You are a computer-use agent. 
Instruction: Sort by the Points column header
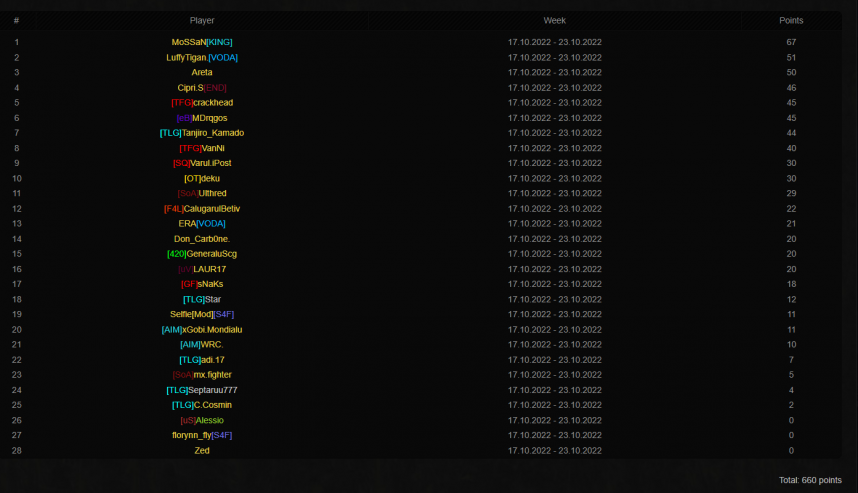point(791,20)
